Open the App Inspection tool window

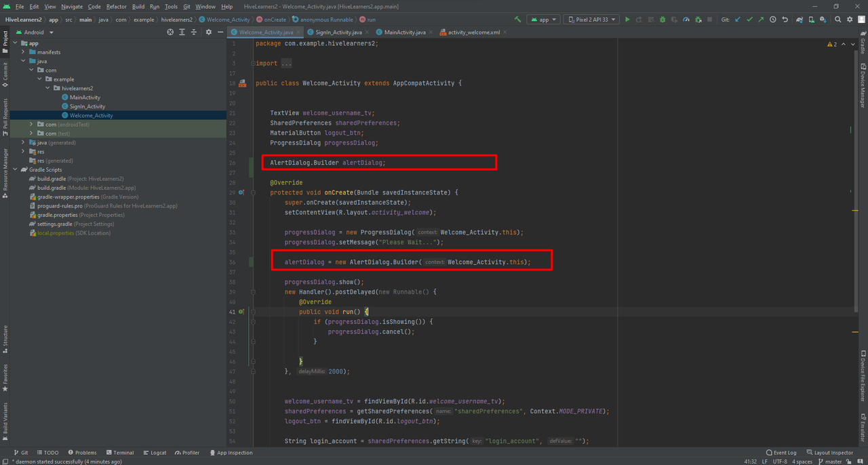[231, 452]
